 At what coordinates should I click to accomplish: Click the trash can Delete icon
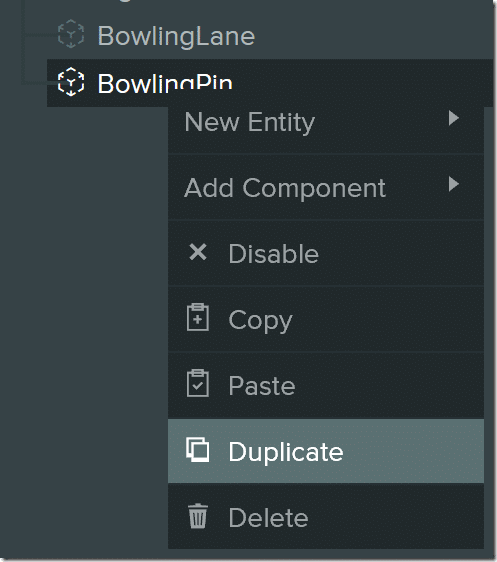click(x=198, y=516)
